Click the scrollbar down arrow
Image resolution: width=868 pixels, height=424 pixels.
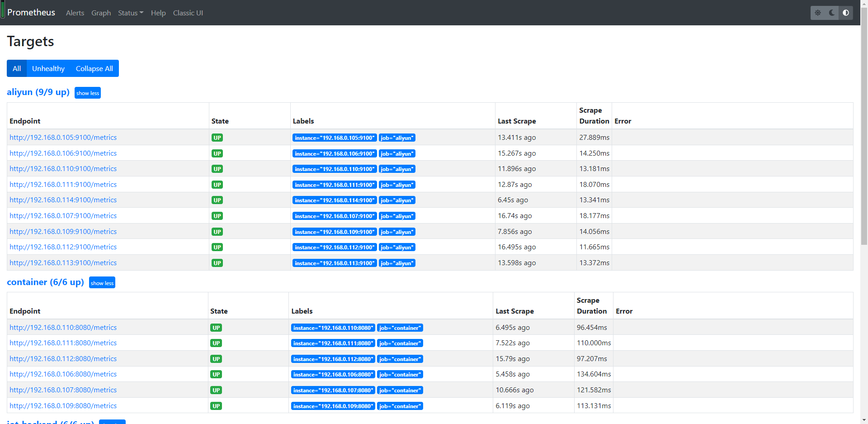864,420
